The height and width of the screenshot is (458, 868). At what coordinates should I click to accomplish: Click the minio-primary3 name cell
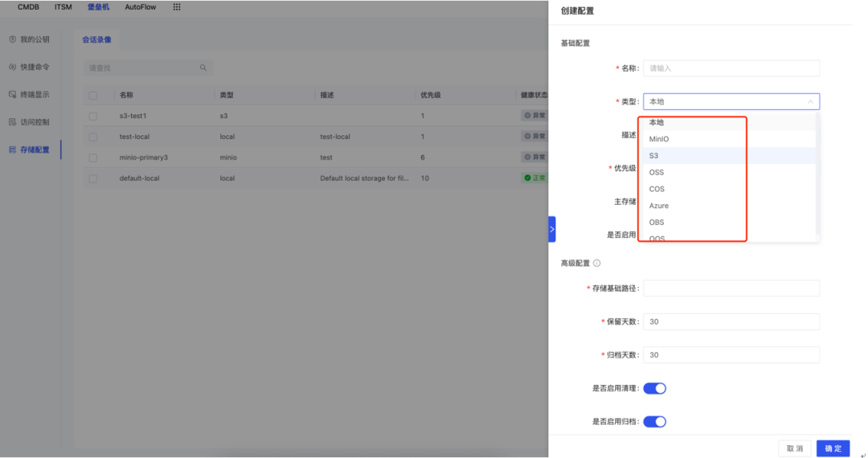coord(143,157)
